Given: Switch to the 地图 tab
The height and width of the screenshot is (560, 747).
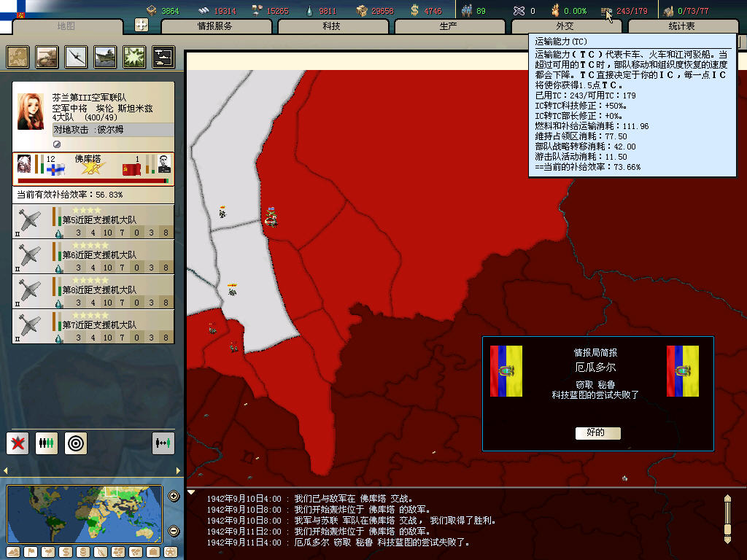Looking at the screenshot, I should pyautogui.click(x=66, y=26).
